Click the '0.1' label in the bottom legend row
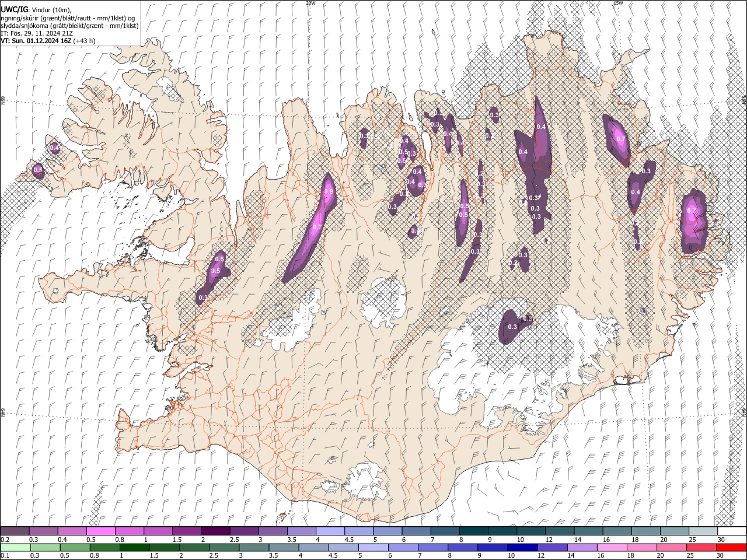 pyautogui.click(x=5, y=555)
